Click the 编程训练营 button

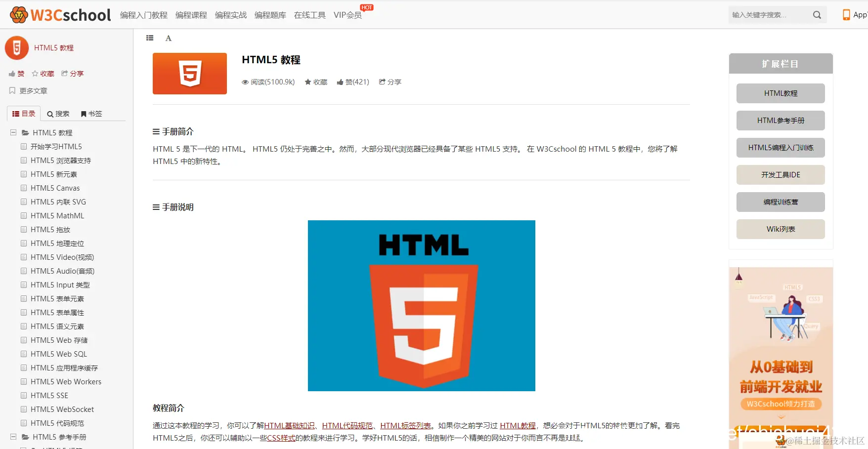[781, 202]
